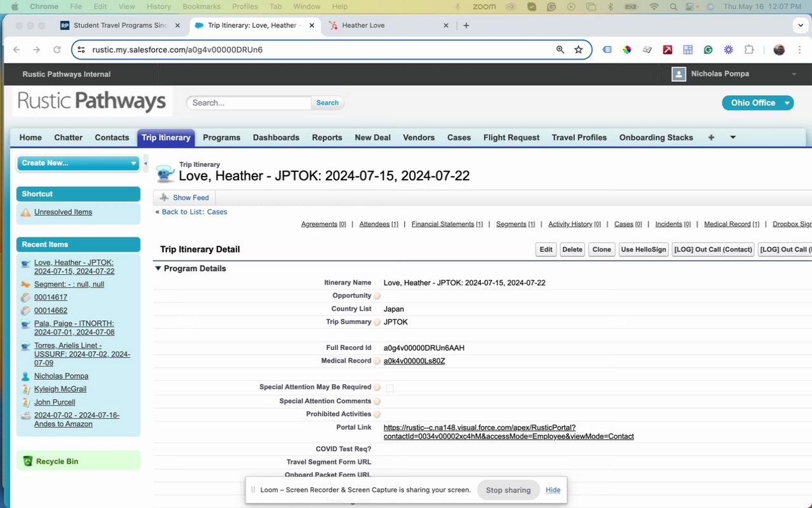Click the Special Attention Comments help icon
The height and width of the screenshot is (508, 812).
click(377, 401)
